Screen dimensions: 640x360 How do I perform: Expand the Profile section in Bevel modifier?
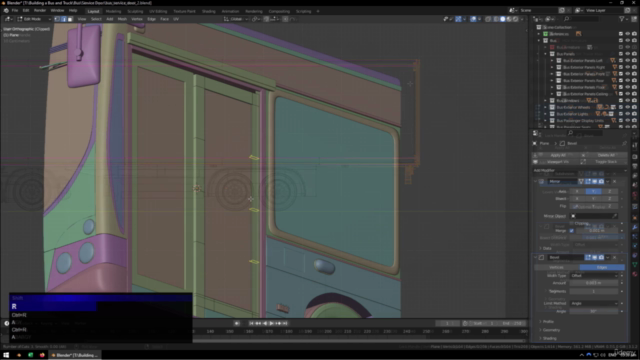(x=548, y=322)
